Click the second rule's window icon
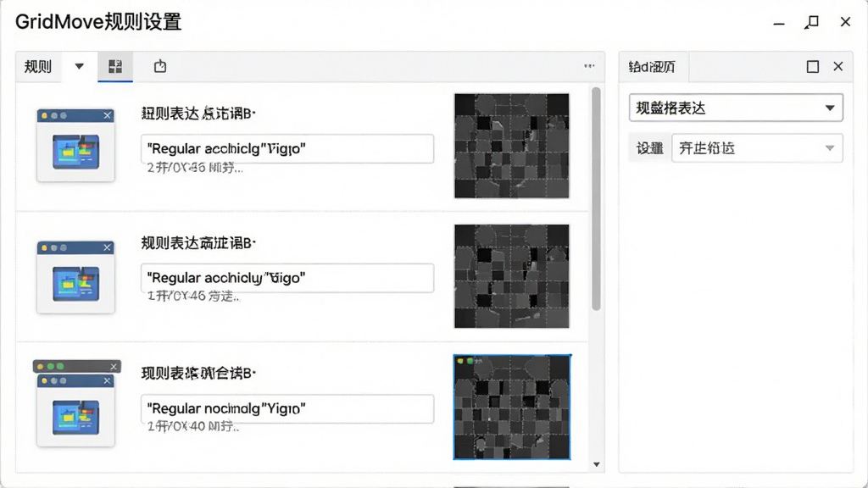This screenshot has height=488, width=868. tap(75, 277)
